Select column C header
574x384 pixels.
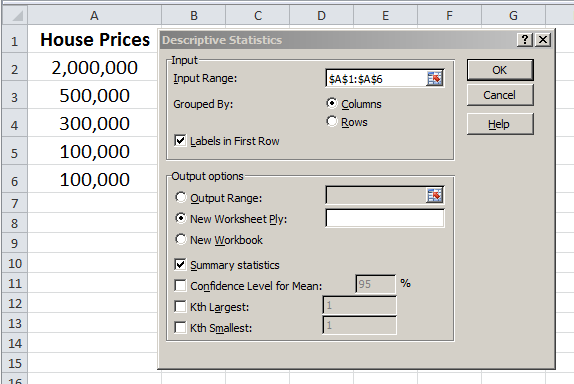pyautogui.click(x=258, y=16)
